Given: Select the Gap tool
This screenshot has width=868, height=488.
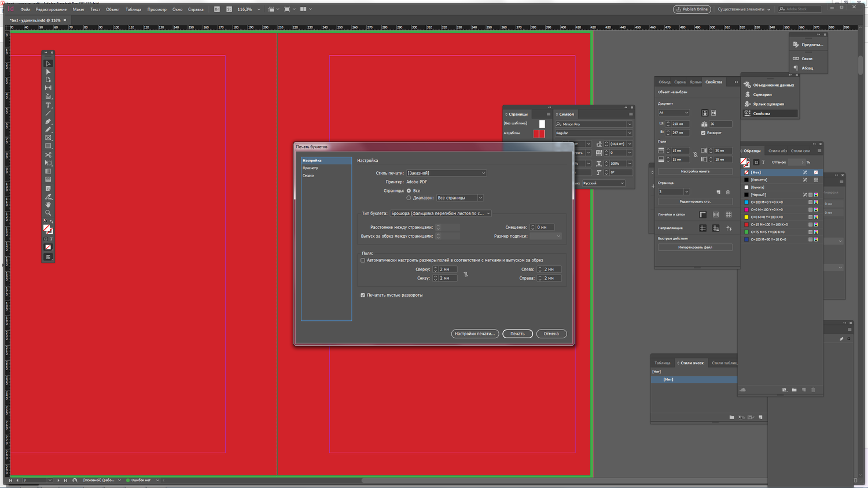Looking at the screenshot, I should click(48, 88).
